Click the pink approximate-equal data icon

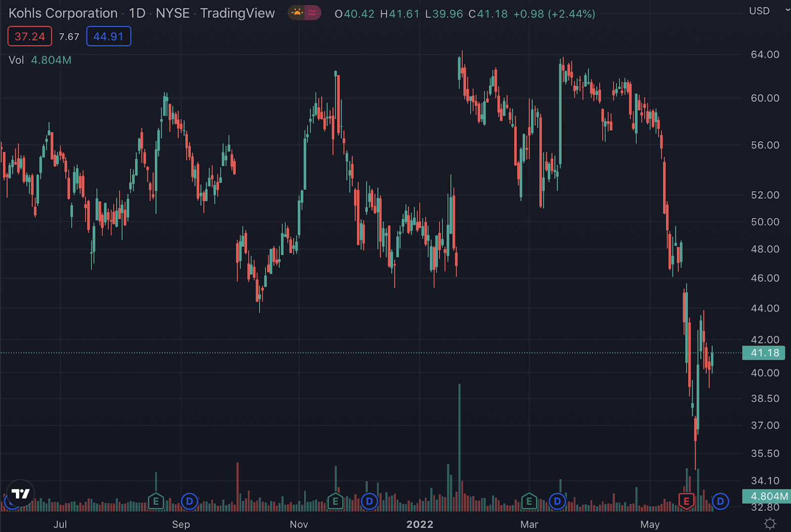pos(312,13)
